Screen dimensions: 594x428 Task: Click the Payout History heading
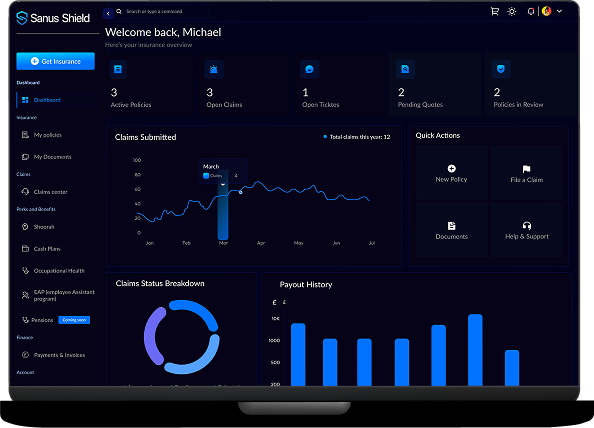click(x=306, y=284)
